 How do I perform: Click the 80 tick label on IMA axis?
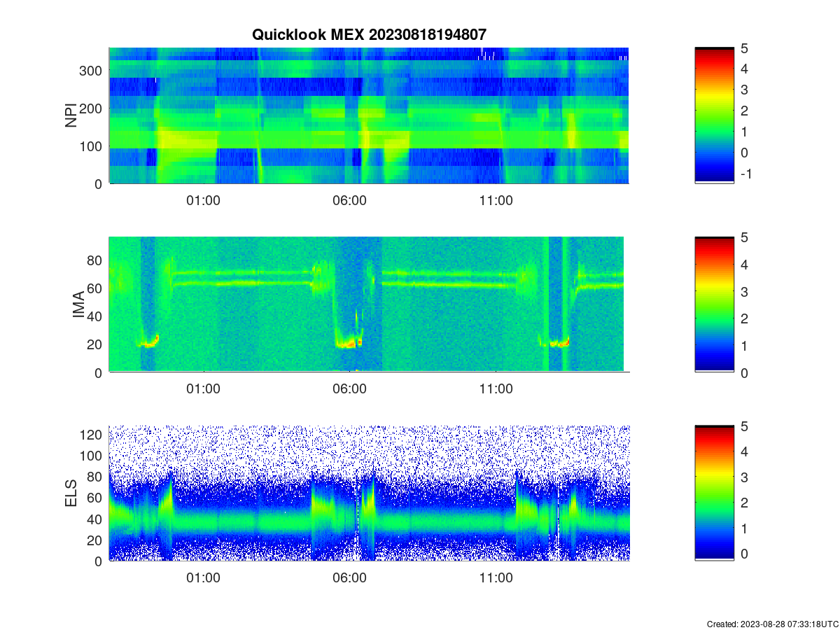pos(96,260)
